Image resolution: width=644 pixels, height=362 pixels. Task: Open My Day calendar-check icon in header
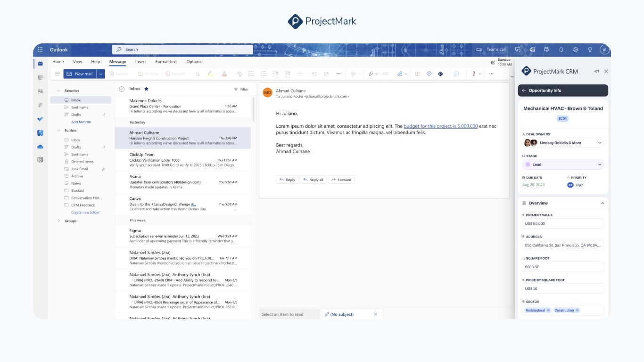[546, 49]
